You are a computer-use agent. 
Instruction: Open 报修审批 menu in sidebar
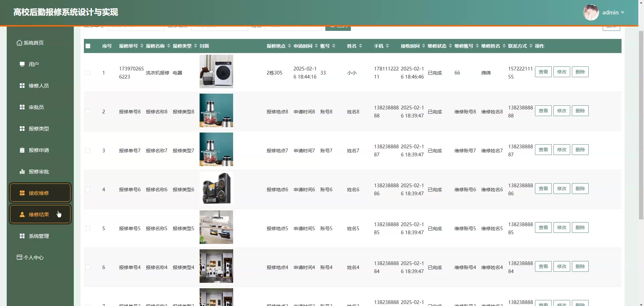click(40, 171)
